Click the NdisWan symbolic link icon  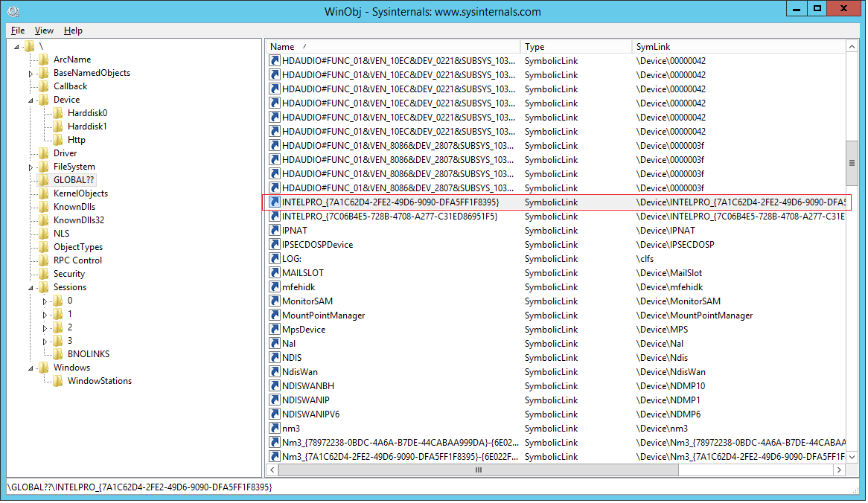[274, 372]
